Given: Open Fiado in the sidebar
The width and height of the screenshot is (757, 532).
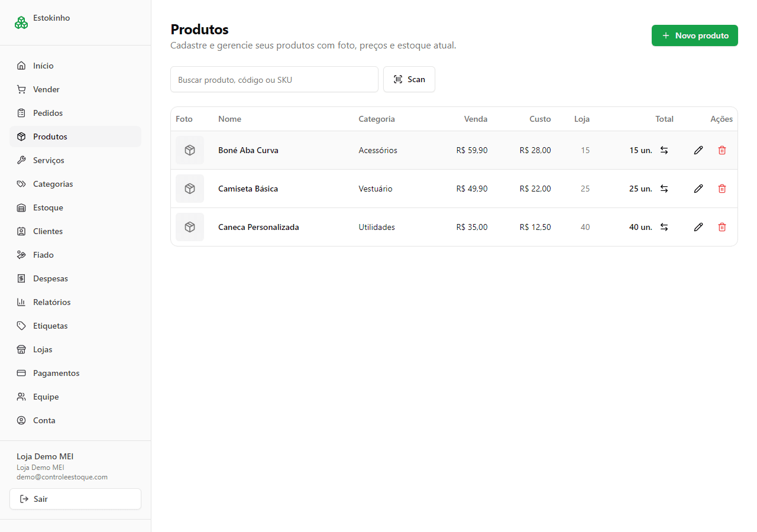Looking at the screenshot, I should pos(75,255).
